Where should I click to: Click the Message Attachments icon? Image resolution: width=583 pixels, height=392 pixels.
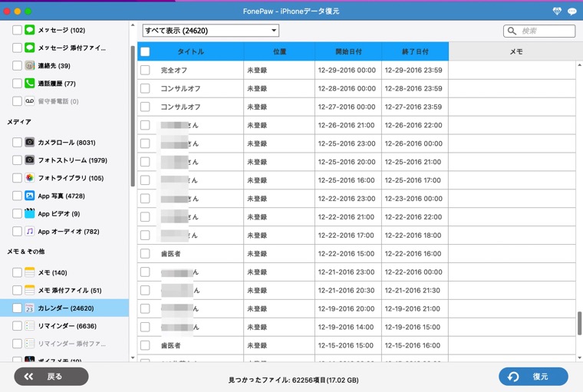pos(30,48)
